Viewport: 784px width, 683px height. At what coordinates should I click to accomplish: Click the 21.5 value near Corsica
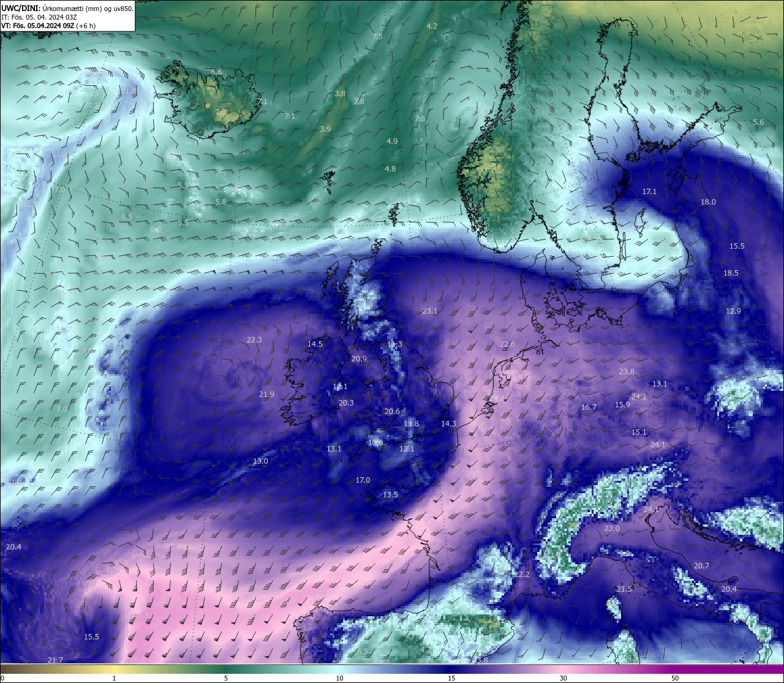(624, 589)
